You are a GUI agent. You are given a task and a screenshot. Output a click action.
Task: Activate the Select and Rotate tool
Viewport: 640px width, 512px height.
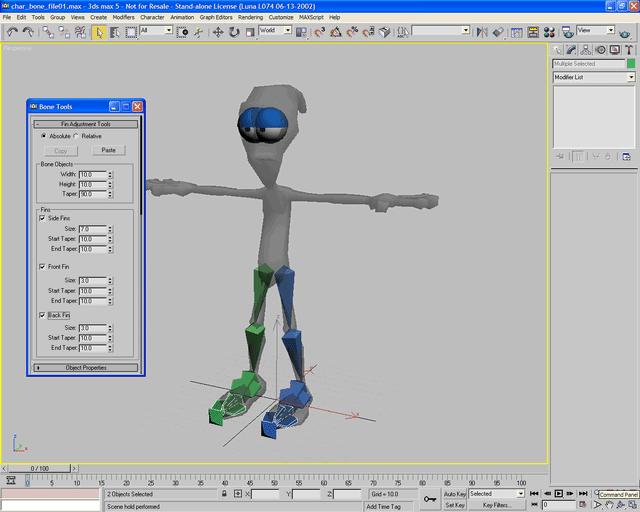(x=233, y=32)
